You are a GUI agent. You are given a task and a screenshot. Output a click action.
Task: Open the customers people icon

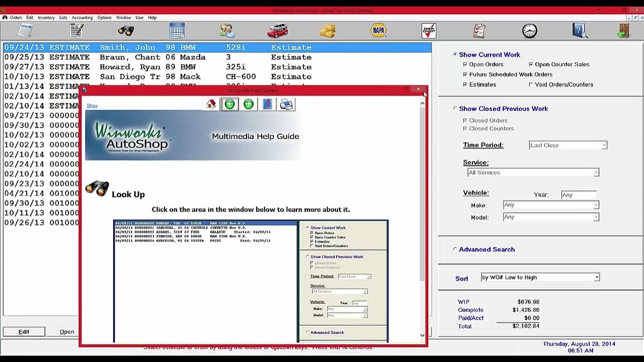227,31
